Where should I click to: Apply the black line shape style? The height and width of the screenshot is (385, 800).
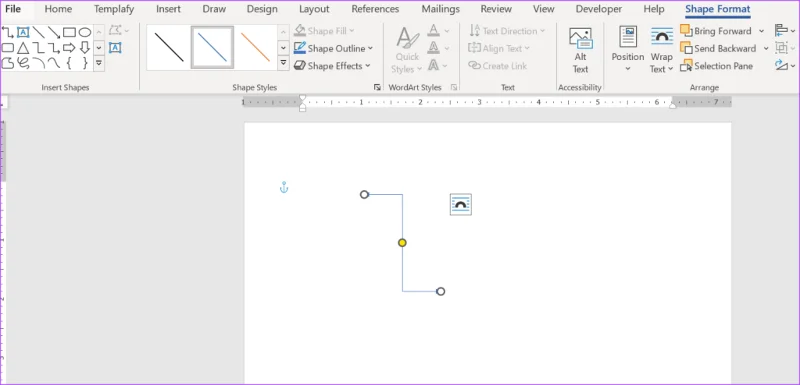pyautogui.click(x=169, y=47)
